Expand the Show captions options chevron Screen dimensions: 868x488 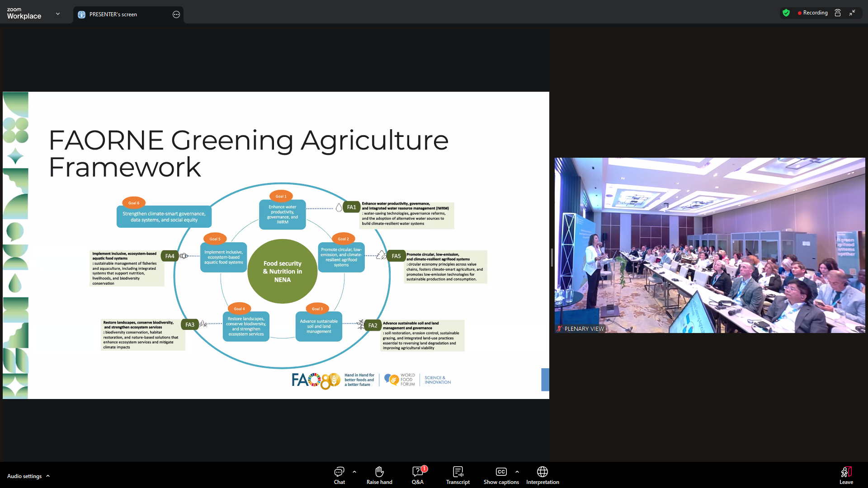pos(517,472)
